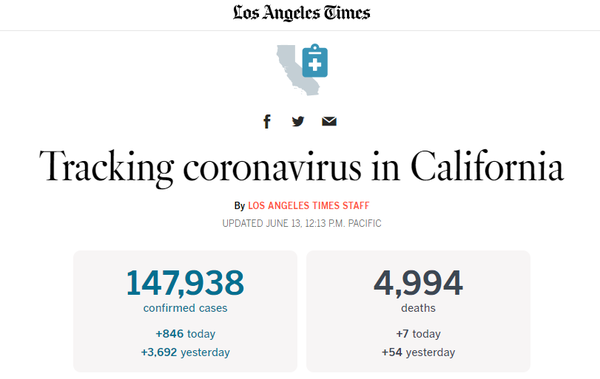
Task: Click the +3,692 yesterday cases figure
Action: (185, 352)
